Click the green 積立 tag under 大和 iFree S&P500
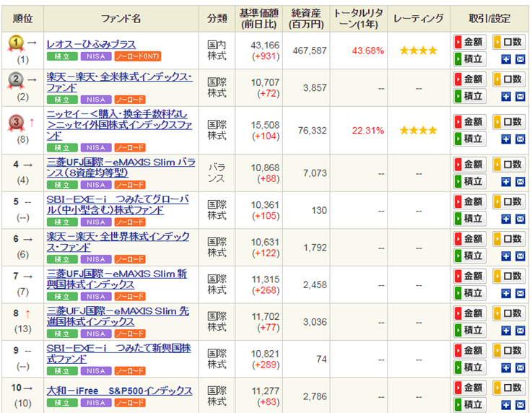This screenshot has height=413, width=532. tap(62, 402)
